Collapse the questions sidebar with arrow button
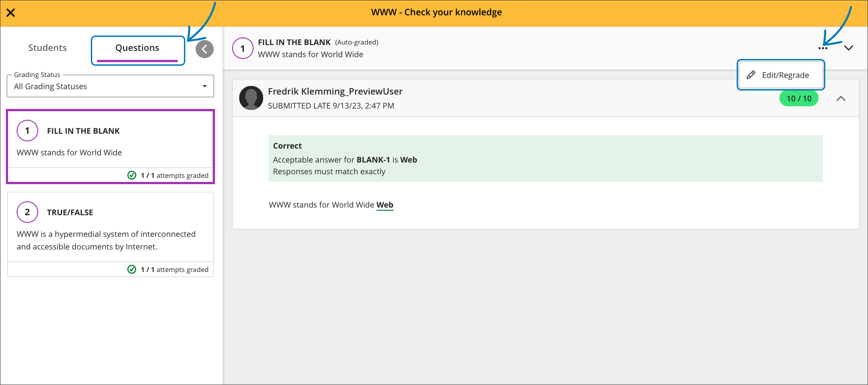This screenshot has height=385, width=868. (205, 49)
